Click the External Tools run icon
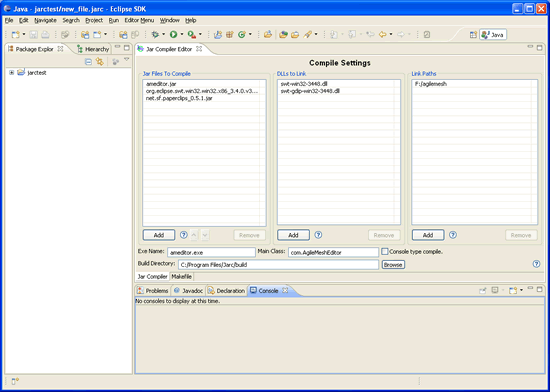The image size is (550, 392). pos(192,34)
